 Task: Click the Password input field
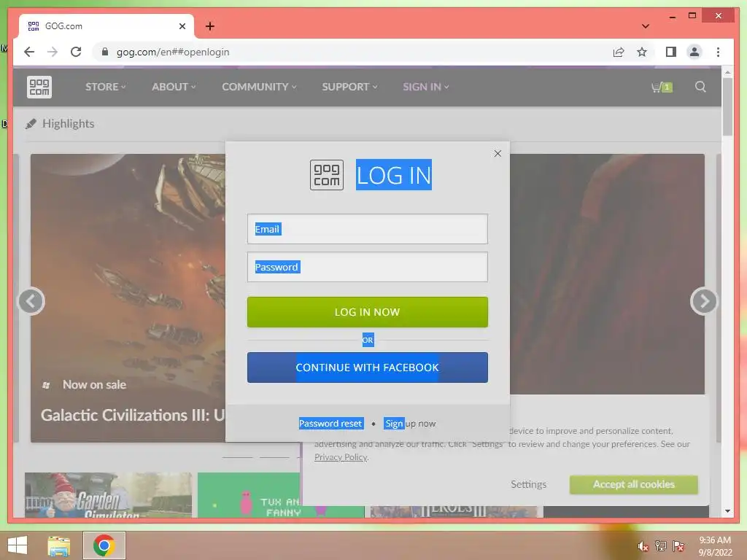[x=368, y=267]
